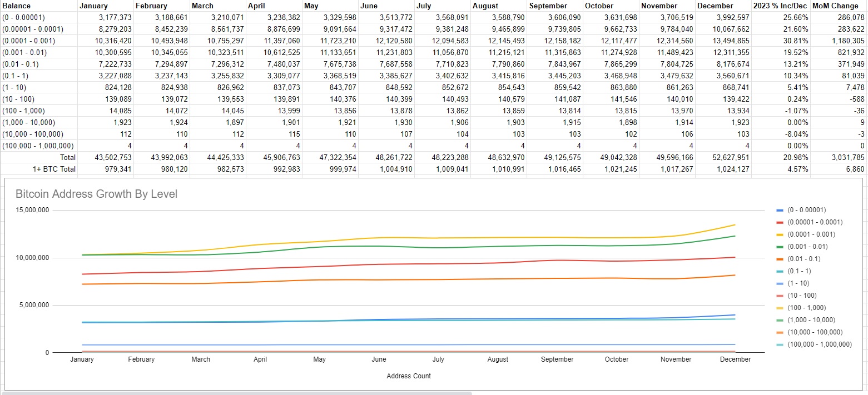This screenshot has width=868, height=395.
Task: Click the yellow legend swatch for (0.0001 - 0.001)
Action: pyautogui.click(x=780, y=234)
